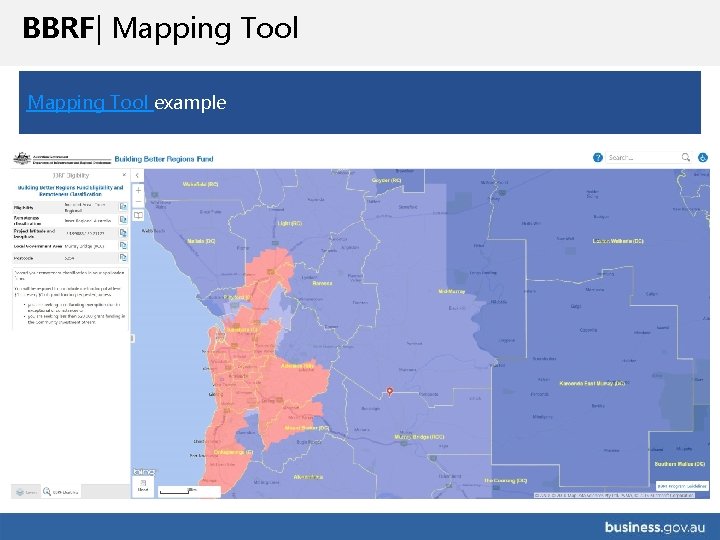Copy the Remoteness classification value

(123, 220)
